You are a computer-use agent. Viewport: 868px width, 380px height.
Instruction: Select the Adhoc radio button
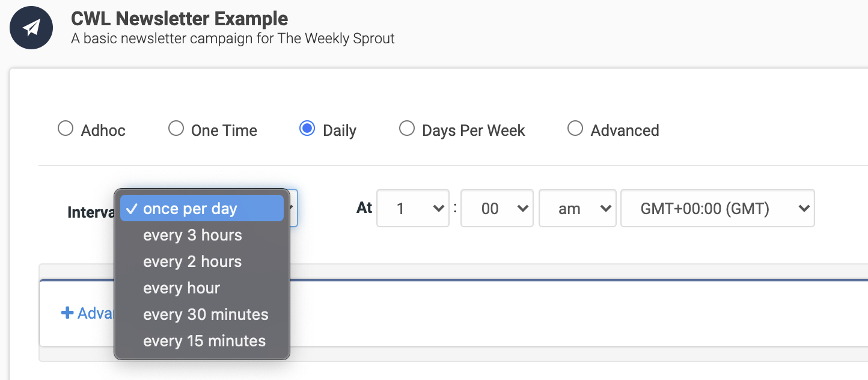65,129
